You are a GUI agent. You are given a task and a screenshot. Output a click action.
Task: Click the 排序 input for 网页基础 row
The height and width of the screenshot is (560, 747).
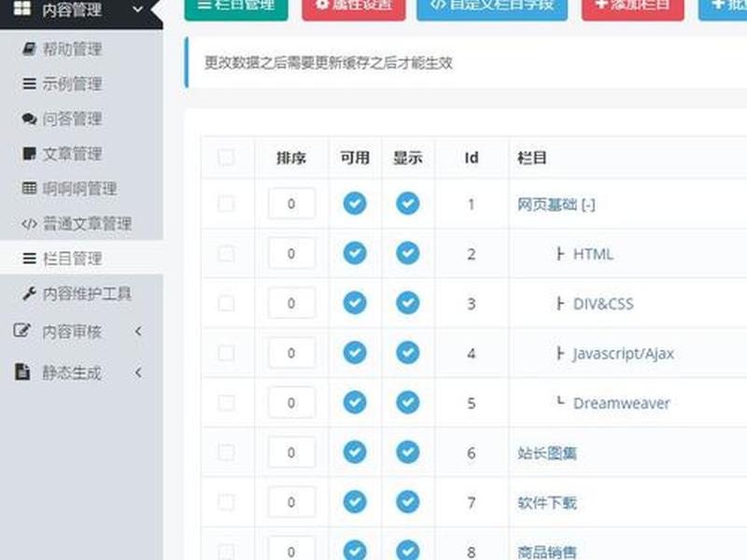pyautogui.click(x=291, y=203)
